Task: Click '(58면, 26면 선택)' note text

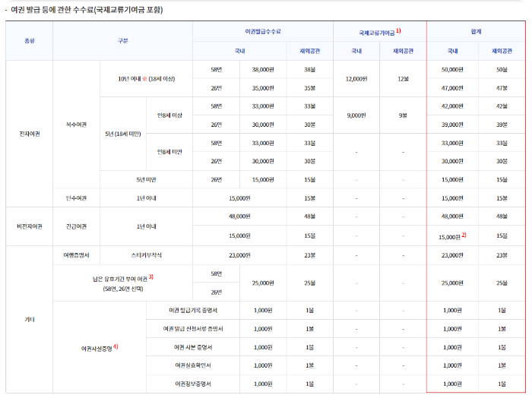Action: (123, 289)
